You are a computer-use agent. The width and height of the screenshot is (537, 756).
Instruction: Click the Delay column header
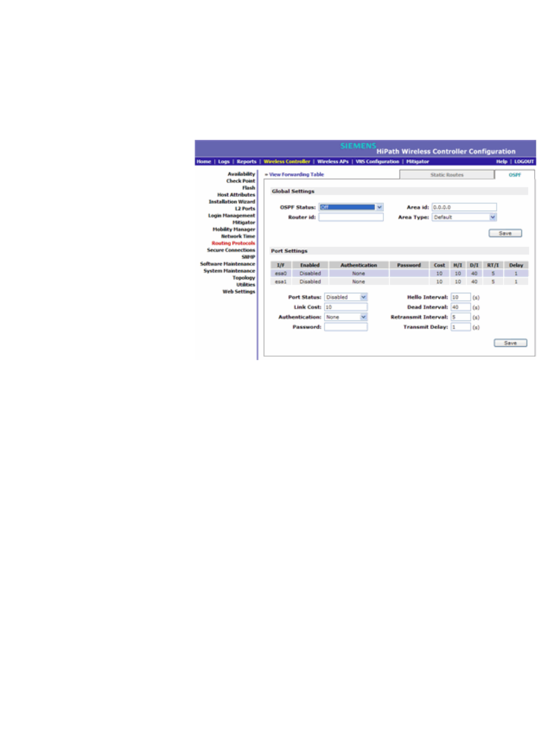point(516,265)
